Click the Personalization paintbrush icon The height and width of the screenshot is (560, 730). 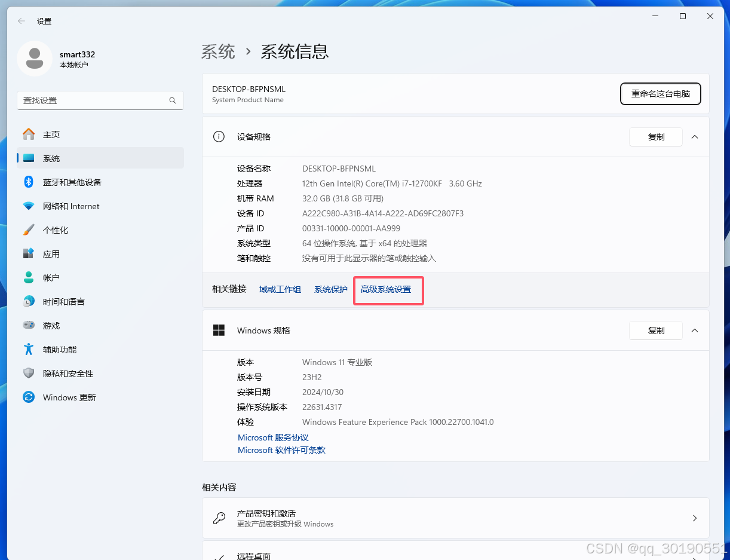point(29,230)
